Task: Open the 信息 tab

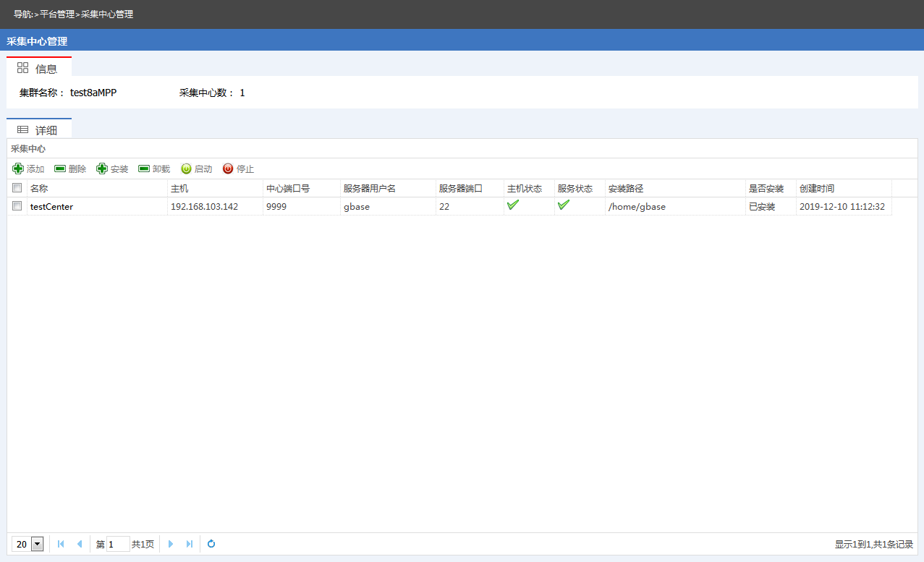Action: coord(39,67)
